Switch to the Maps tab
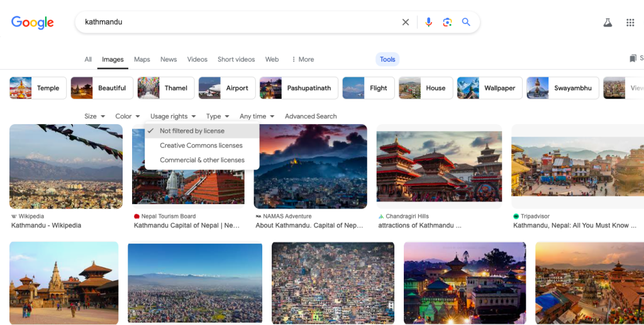Image resolution: width=644 pixels, height=325 pixels. (x=142, y=59)
